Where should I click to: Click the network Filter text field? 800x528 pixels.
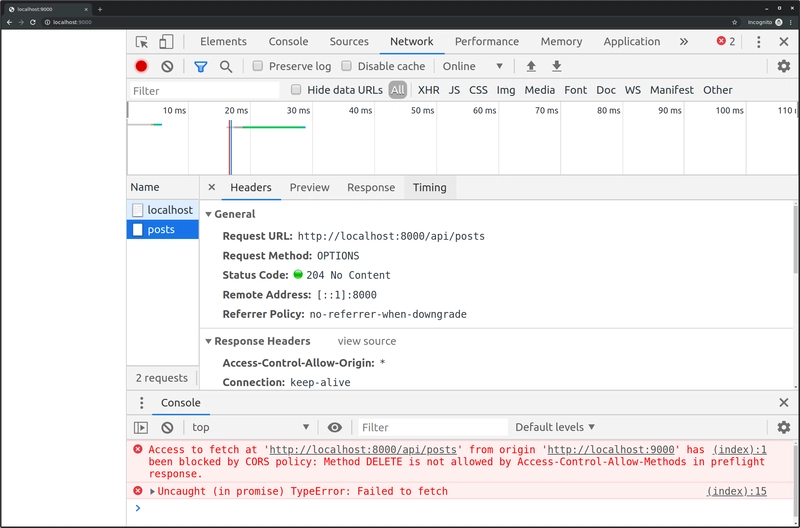204,91
